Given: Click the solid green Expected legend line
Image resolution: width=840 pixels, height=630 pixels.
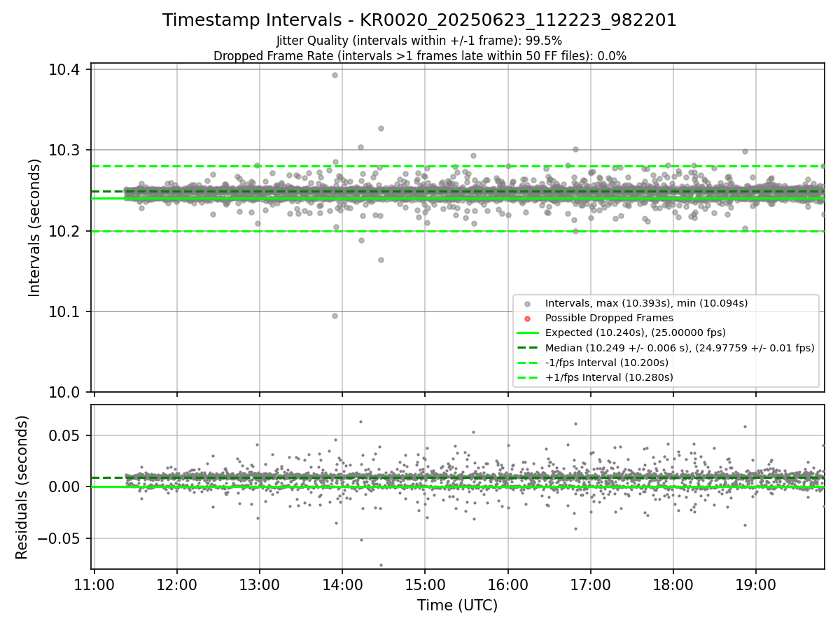Looking at the screenshot, I should coord(528,332).
